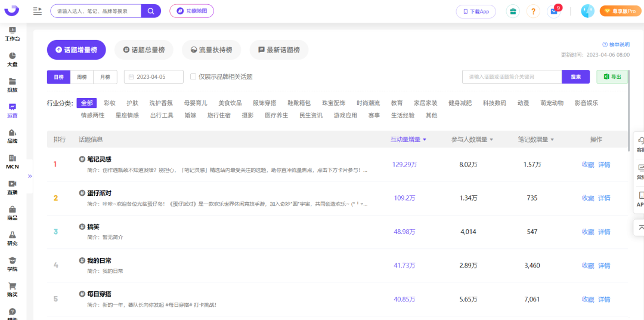Click the search magnifier button
Image resolution: width=644 pixels, height=320 pixels.
151,11
